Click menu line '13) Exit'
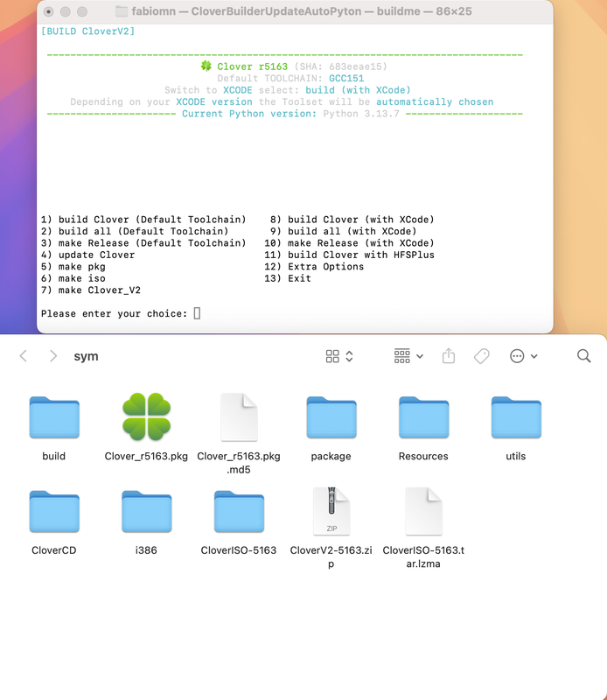Screen dimensions: 607x700 click(288, 278)
